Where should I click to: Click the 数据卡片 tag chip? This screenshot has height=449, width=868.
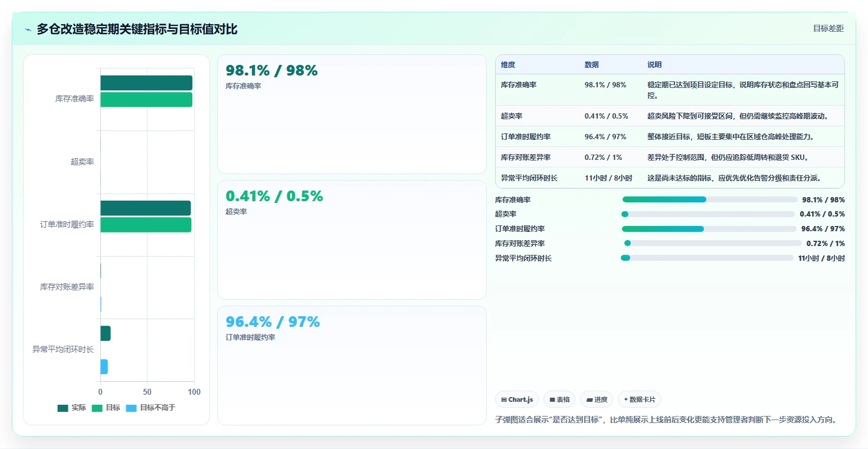click(640, 399)
